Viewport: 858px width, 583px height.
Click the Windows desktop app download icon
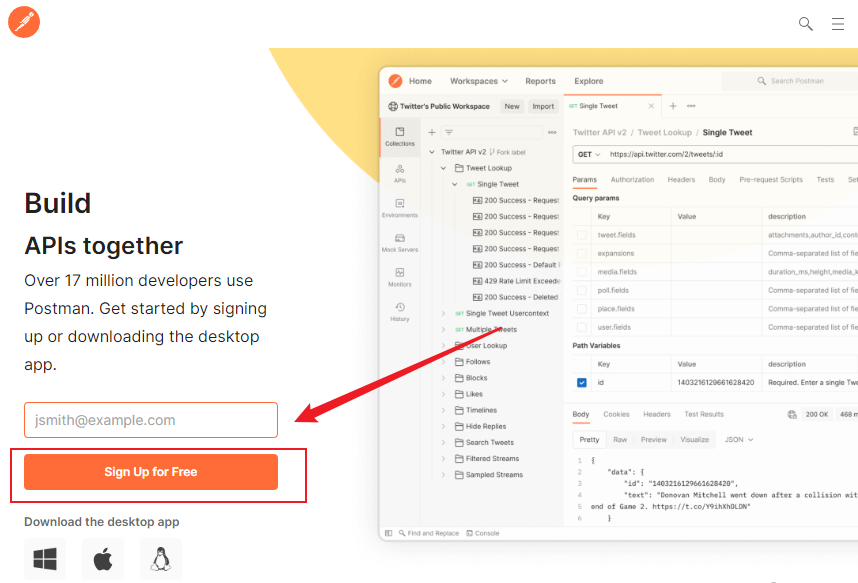pos(45,559)
